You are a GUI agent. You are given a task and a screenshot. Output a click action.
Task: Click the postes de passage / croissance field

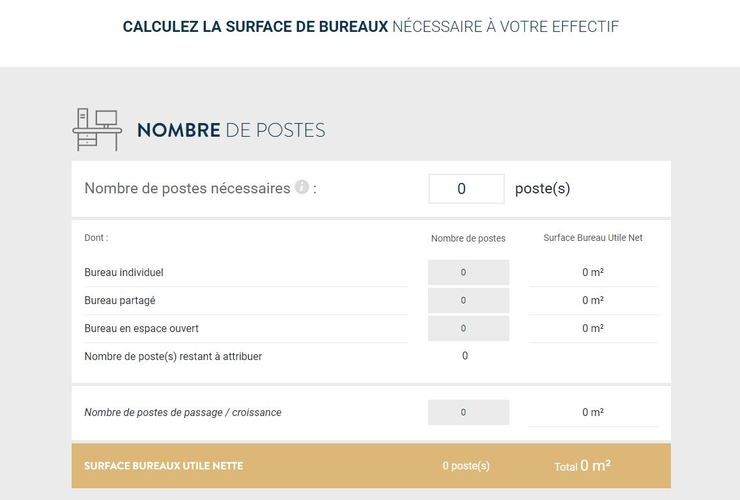pos(468,412)
